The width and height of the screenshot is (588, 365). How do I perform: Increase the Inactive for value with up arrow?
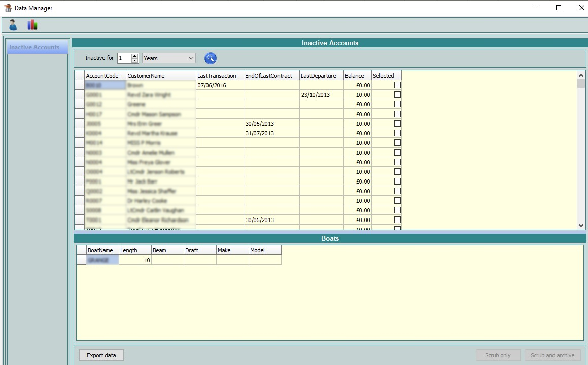click(134, 56)
